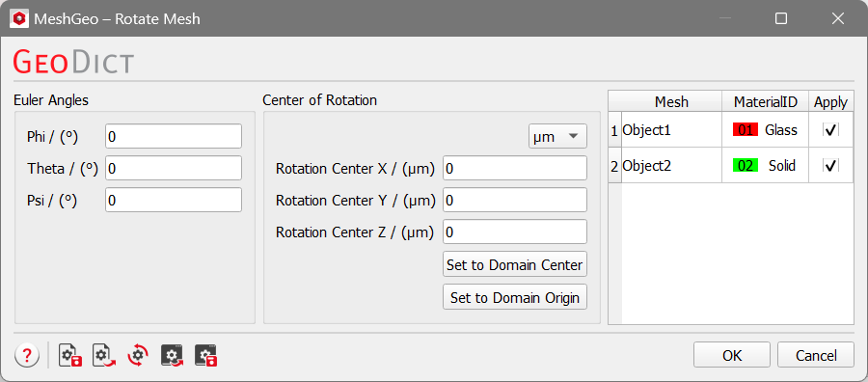This screenshot has height=382, width=868.
Task: Click the load settings from file icon
Action: (103, 355)
